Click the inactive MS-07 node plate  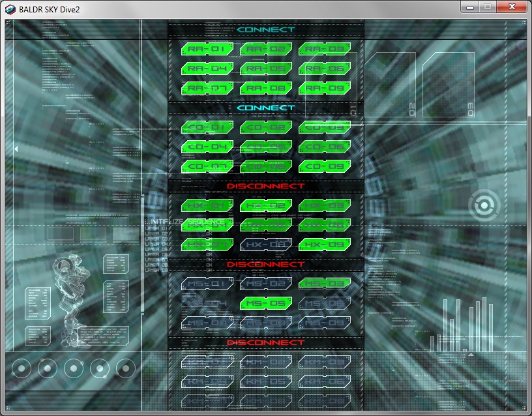[x=207, y=323]
